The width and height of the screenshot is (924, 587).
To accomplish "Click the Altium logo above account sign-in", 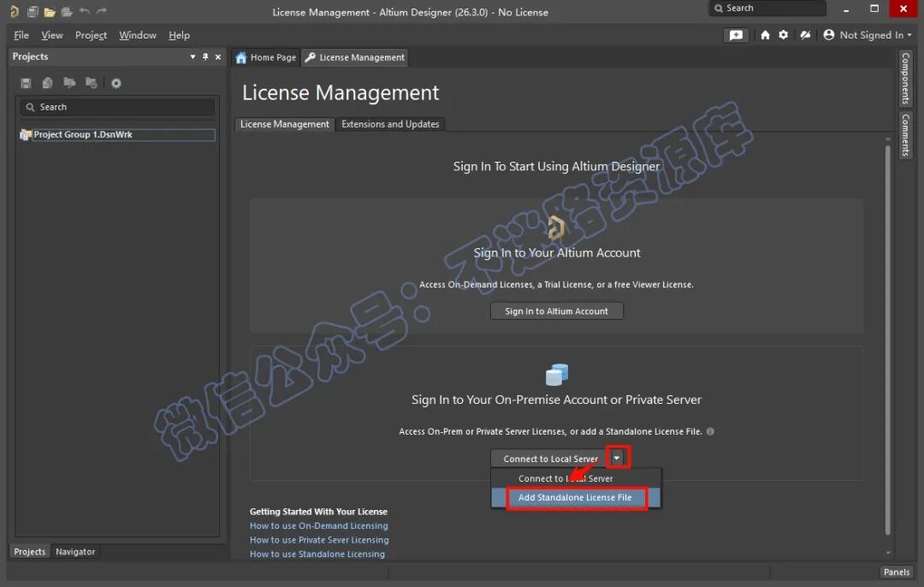I will click(556, 228).
